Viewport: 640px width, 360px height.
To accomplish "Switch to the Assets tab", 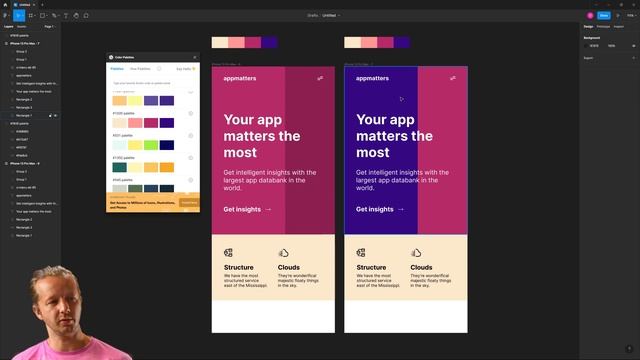I will coord(22,27).
